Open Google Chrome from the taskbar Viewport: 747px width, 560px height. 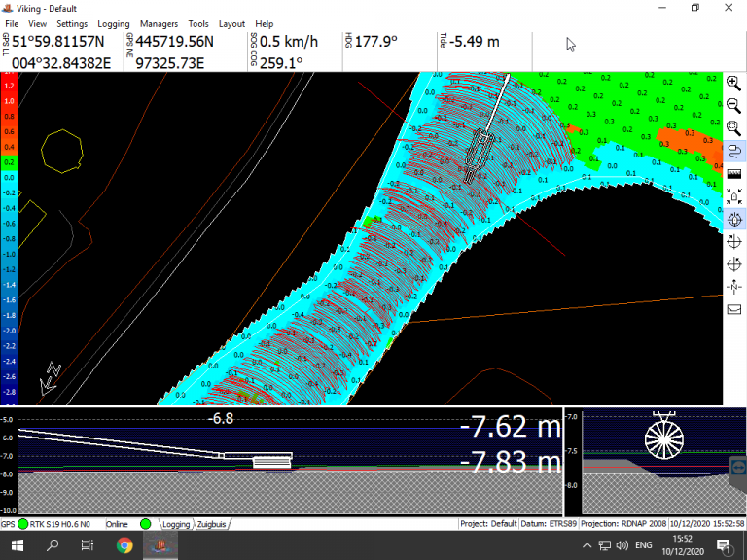coord(124,545)
